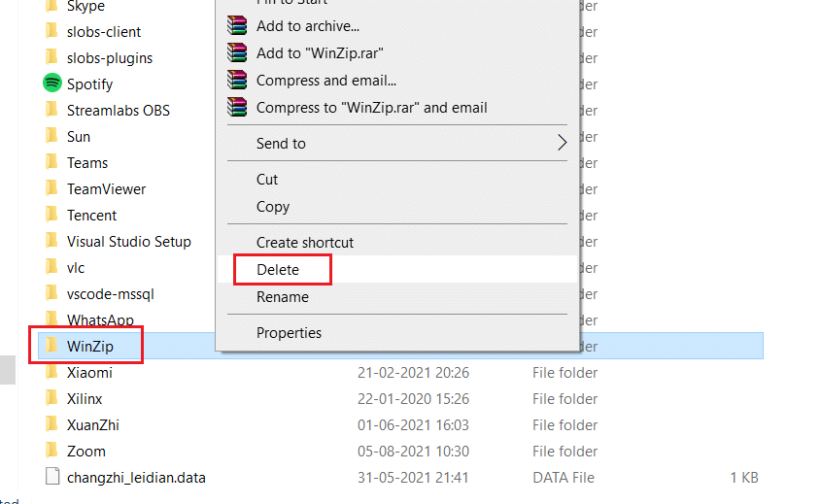Screen dimensions: 821x504
Task: Click the Zoom folder icon
Action: coord(52,452)
